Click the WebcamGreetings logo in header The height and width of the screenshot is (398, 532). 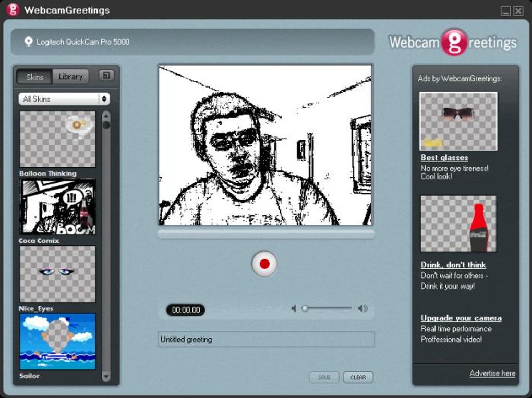click(453, 42)
